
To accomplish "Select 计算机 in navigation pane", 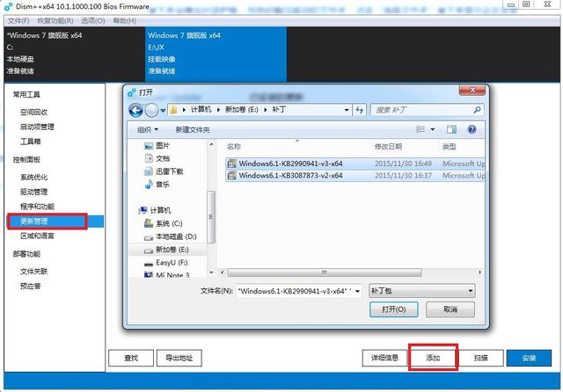I will point(155,210).
